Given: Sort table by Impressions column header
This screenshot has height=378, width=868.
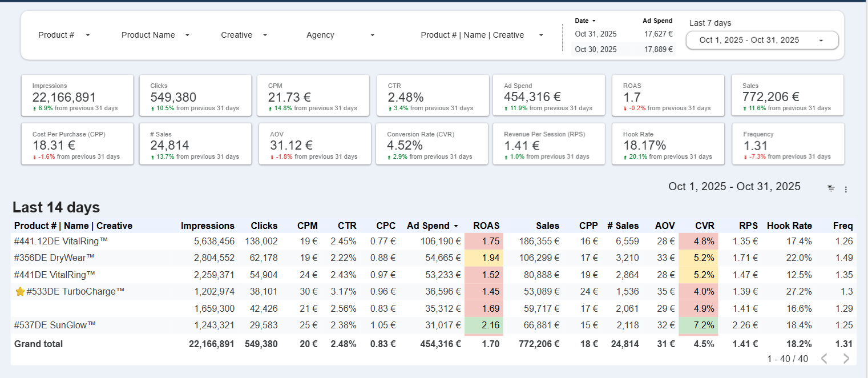Looking at the screenshot, I should pyautogui.click(x=207, y=226).
